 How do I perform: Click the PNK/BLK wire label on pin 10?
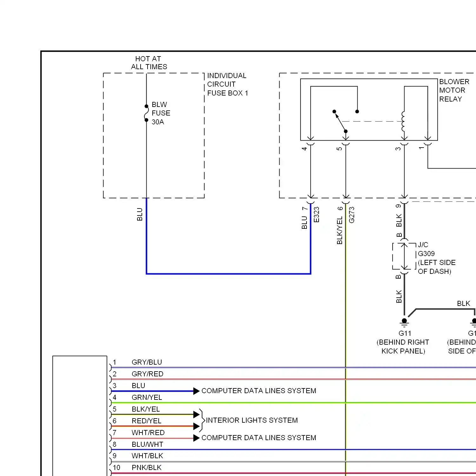point(147,467)
